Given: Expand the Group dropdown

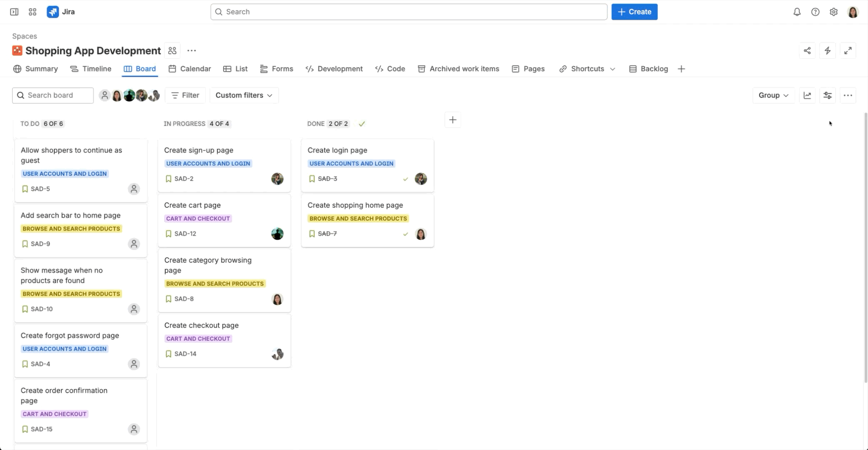Looking at the screenshot, I should [x=773, y=95].
